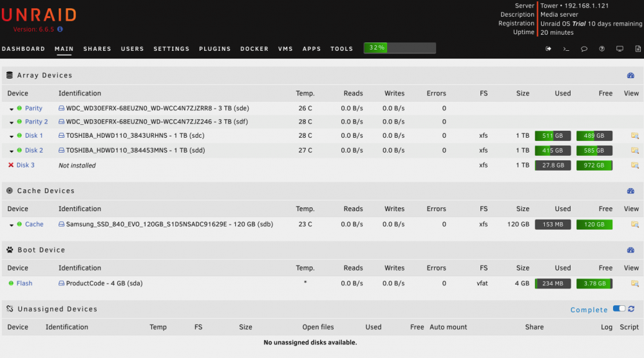Click the red X status icon of Disk 3
Viewport: 644px width, 358px height.
pos(11,165)
